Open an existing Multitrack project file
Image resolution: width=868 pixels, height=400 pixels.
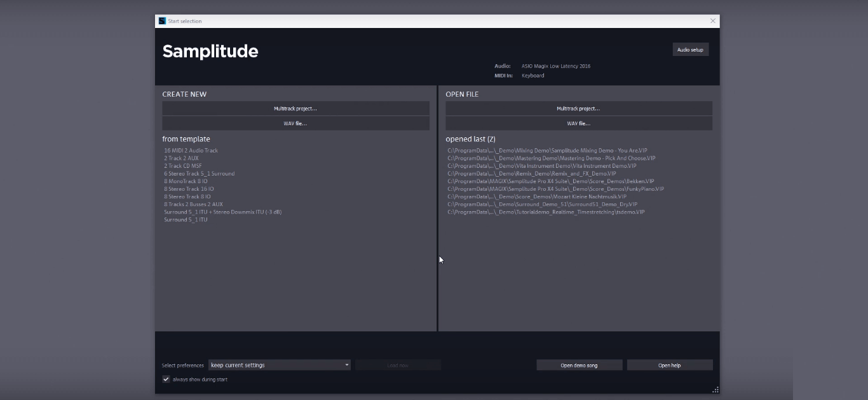pos(578,109)
